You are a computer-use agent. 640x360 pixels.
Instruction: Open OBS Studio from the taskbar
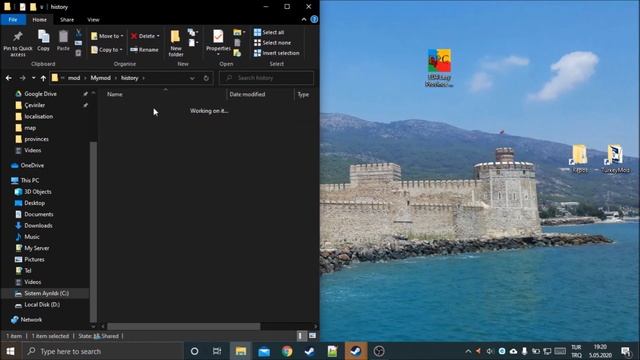click(379, 351)
